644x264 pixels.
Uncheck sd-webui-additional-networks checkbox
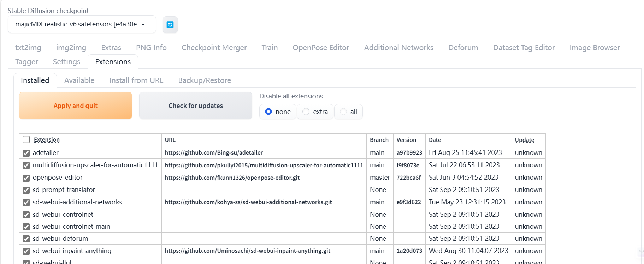(x=26, y=202)
